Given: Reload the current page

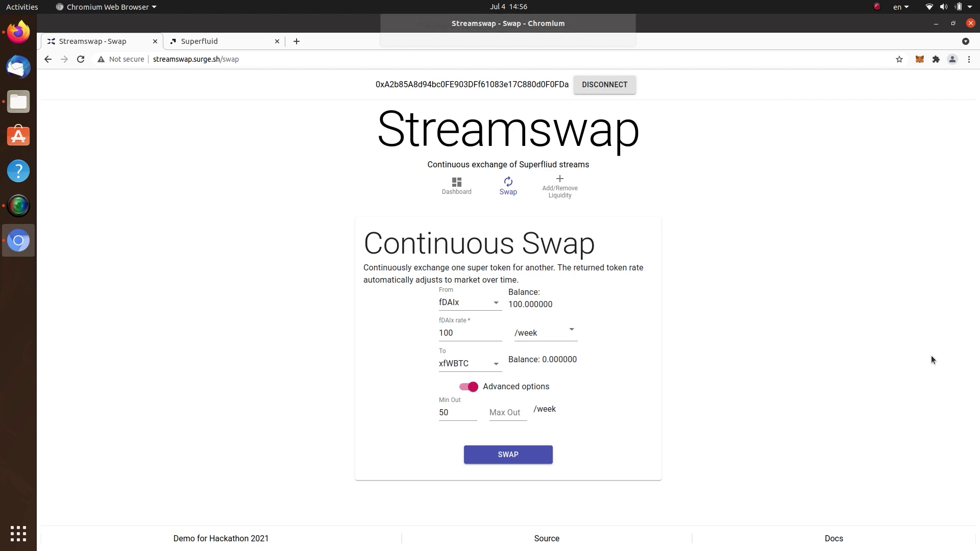Looking at the screenshot, I should pos(80,59).
